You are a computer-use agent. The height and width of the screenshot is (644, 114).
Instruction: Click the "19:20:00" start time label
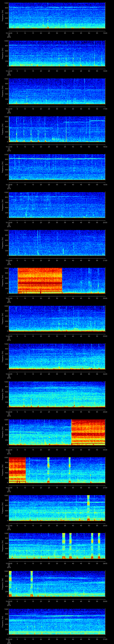click(9, 260)
